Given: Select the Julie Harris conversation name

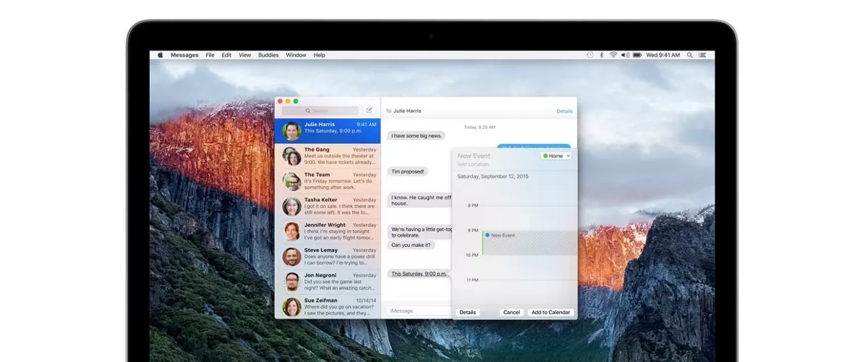Looking at the screenshot, I should coord(320,125).
